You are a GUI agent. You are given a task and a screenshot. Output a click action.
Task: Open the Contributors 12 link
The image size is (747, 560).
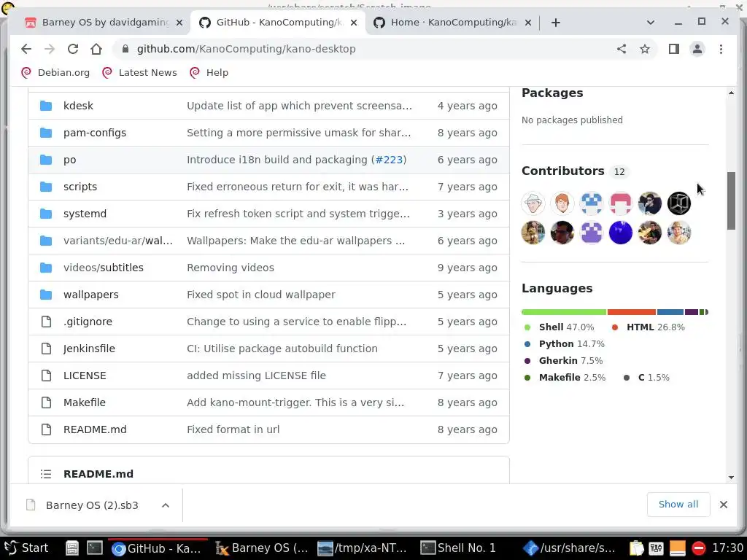574,171
